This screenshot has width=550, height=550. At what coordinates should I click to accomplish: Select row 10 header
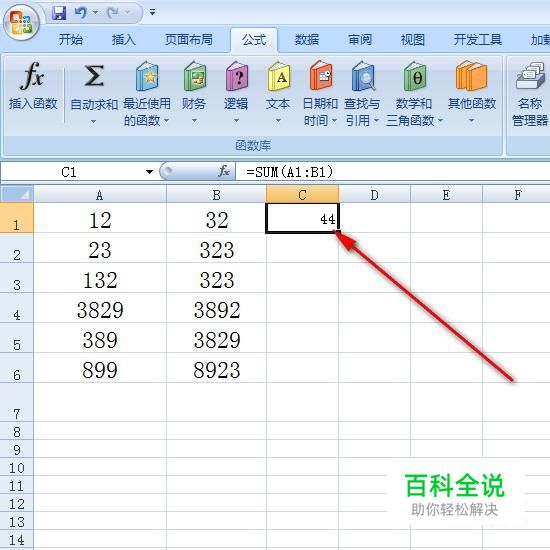[x=16, y=467]
